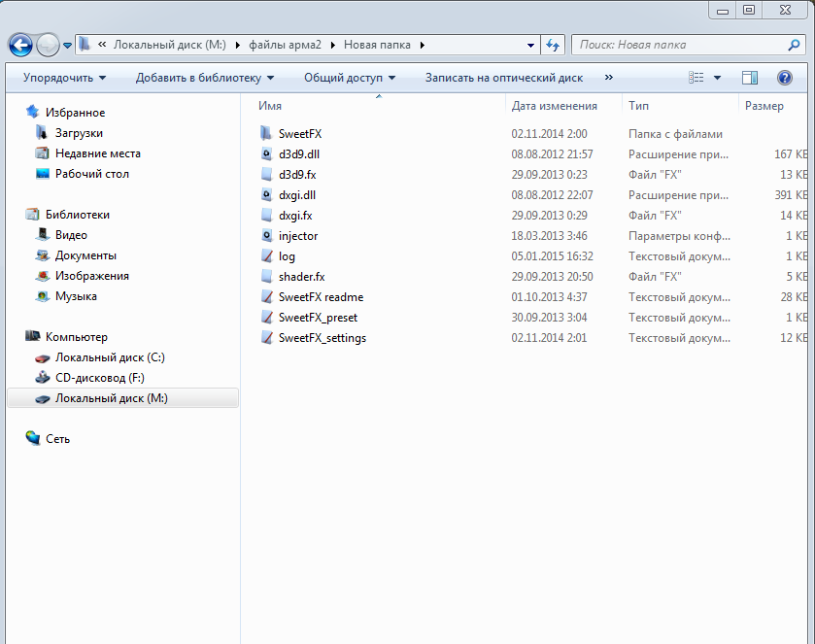
Task: Open recent pages dropdown next to Forward
Action: [x=68, y=46]
